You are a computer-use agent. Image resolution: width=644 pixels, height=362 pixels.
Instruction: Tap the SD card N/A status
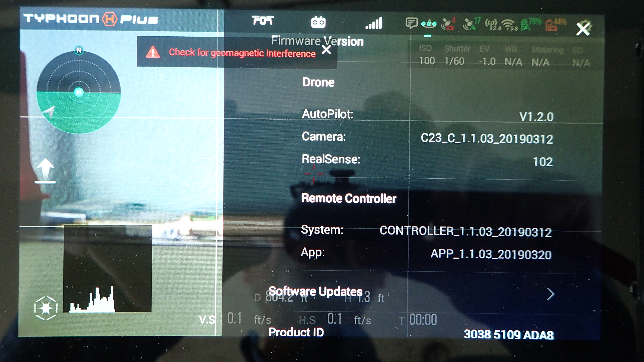(581, 57)
